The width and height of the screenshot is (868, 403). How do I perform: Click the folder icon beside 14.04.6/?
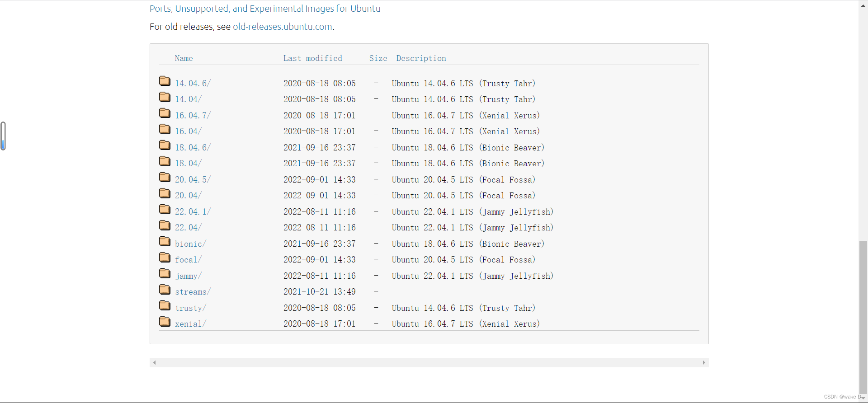point(165,81)
